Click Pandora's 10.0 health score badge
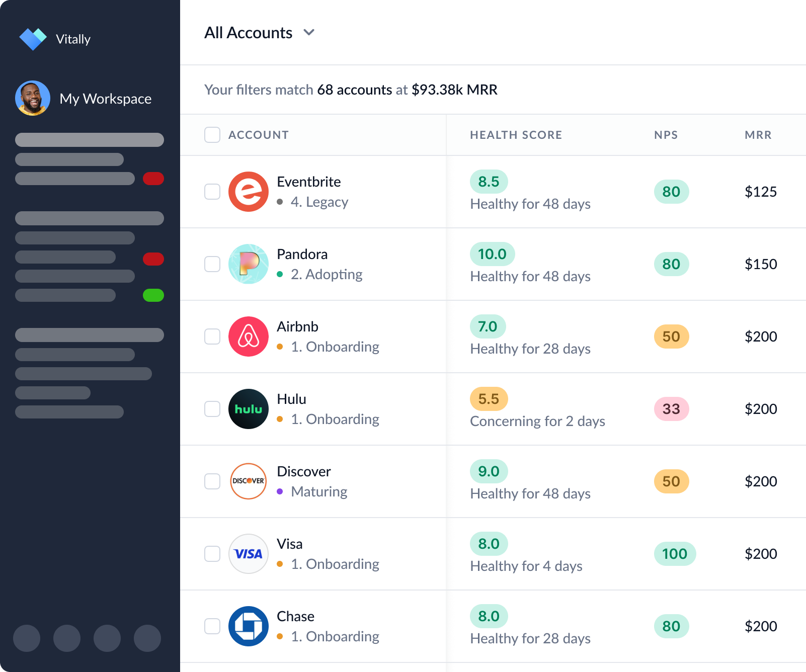This screenshot has height=672, width=806. tap(492, 254)
